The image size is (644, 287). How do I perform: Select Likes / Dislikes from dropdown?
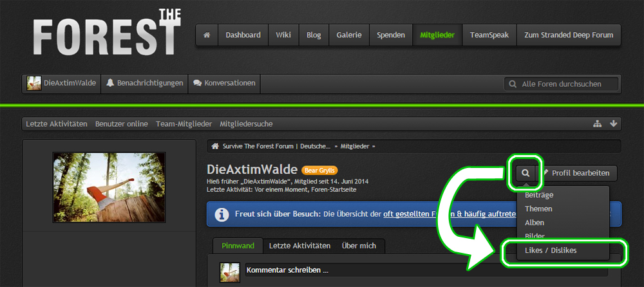point(551,250)
